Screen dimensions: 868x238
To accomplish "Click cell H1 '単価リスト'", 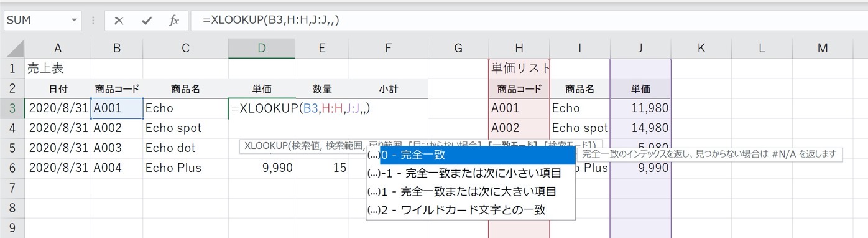I will 519,69.
